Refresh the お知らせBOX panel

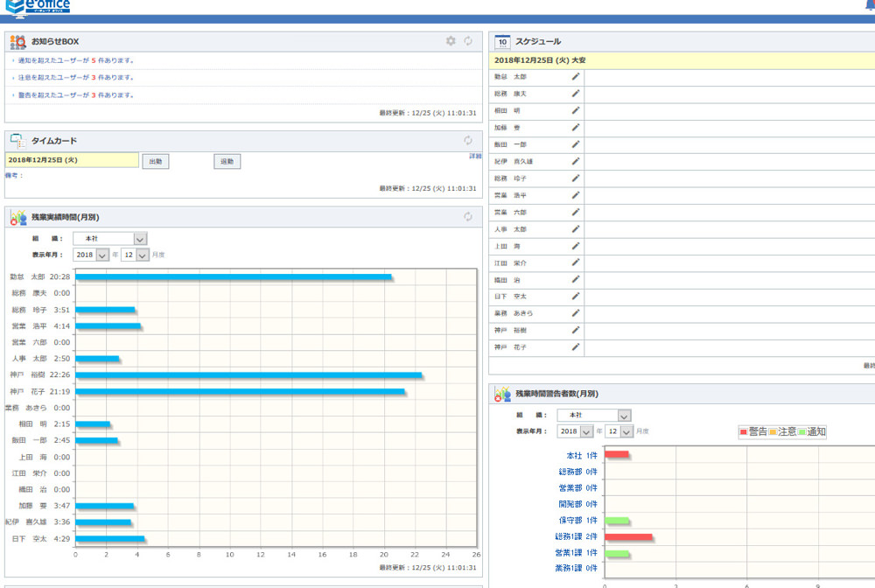468,41
